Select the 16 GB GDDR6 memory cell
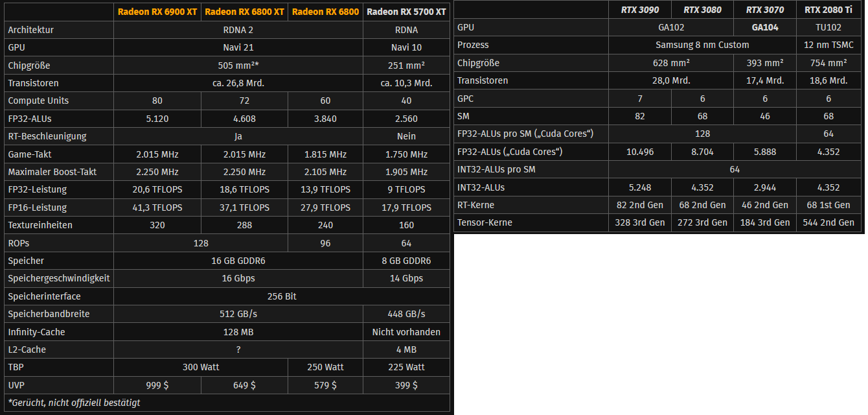Viewport: 868px width, 415px height. tap(238, 261)
